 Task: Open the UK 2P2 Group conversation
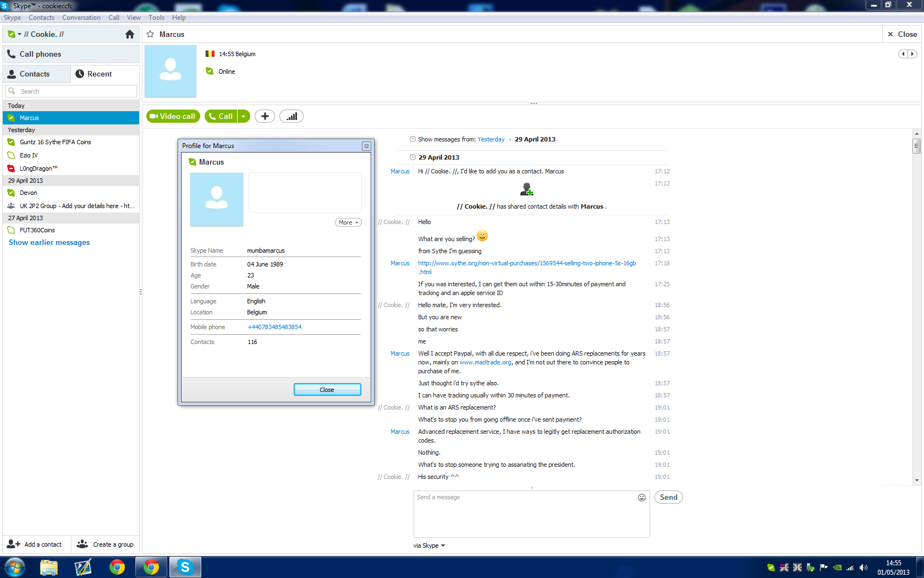71,206
